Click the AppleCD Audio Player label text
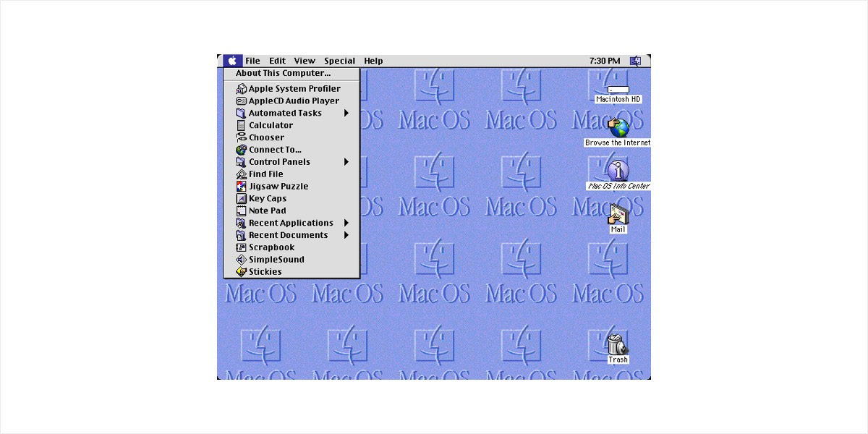 (294, 101)
